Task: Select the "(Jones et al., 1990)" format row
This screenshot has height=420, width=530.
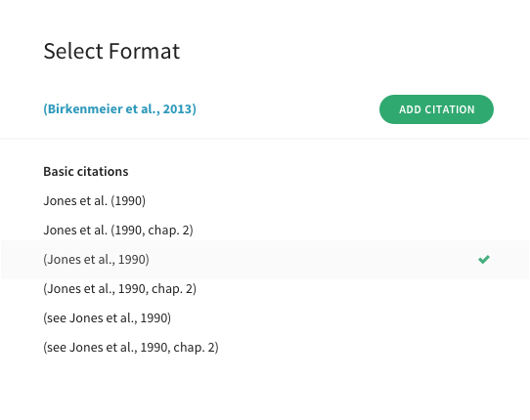Action: (265, 260)
